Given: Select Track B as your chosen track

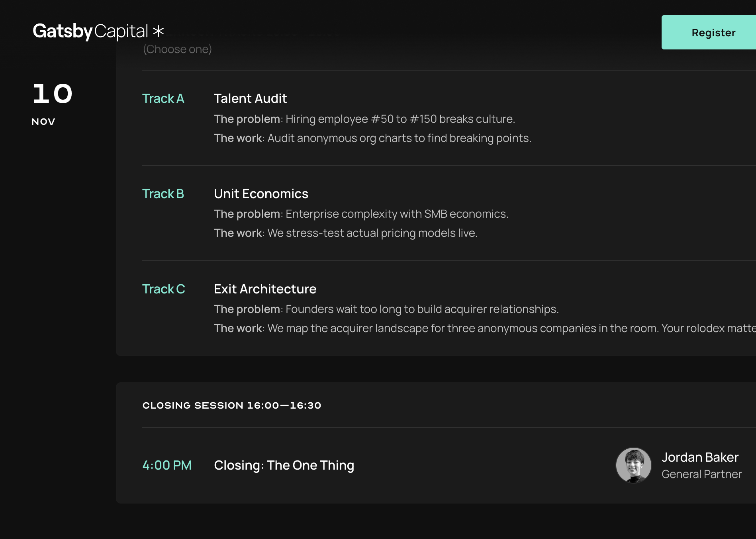Looking at the screenshot, I should coord(163,194).
